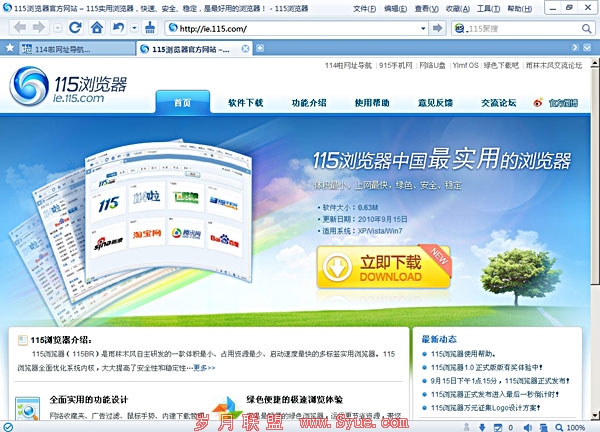This screenshot has width=600, height=432.
Task: Click the address bar URL field
Action: (295, 28)
